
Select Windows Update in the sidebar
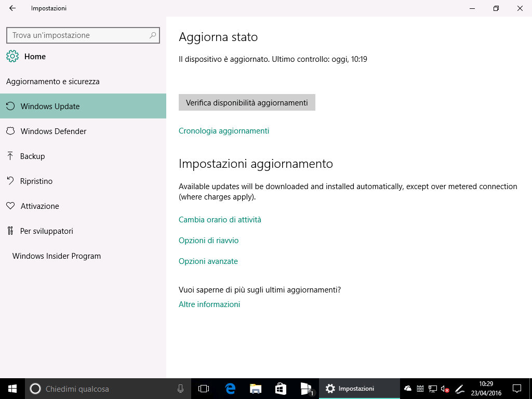(83, 106)
